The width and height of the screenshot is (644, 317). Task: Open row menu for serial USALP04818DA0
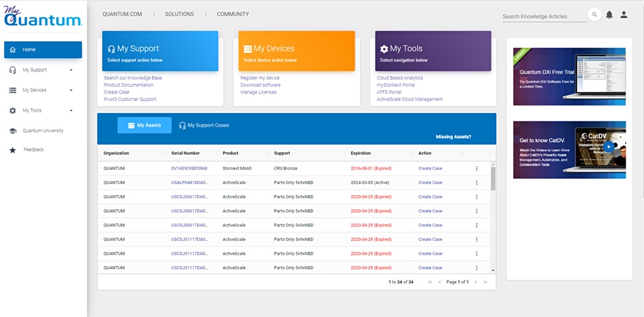tap(477, 183)
